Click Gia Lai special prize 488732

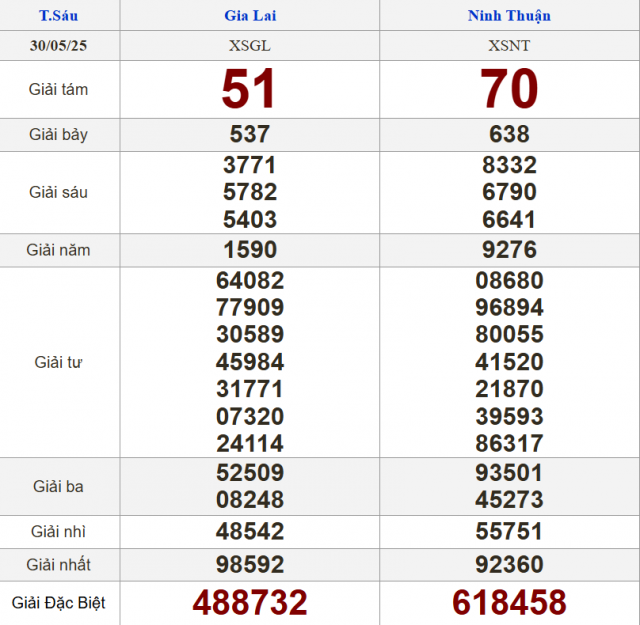(250, 602)
